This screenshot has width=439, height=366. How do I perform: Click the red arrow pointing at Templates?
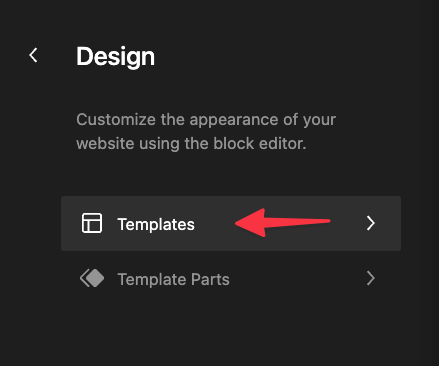[x=283, y=223]
